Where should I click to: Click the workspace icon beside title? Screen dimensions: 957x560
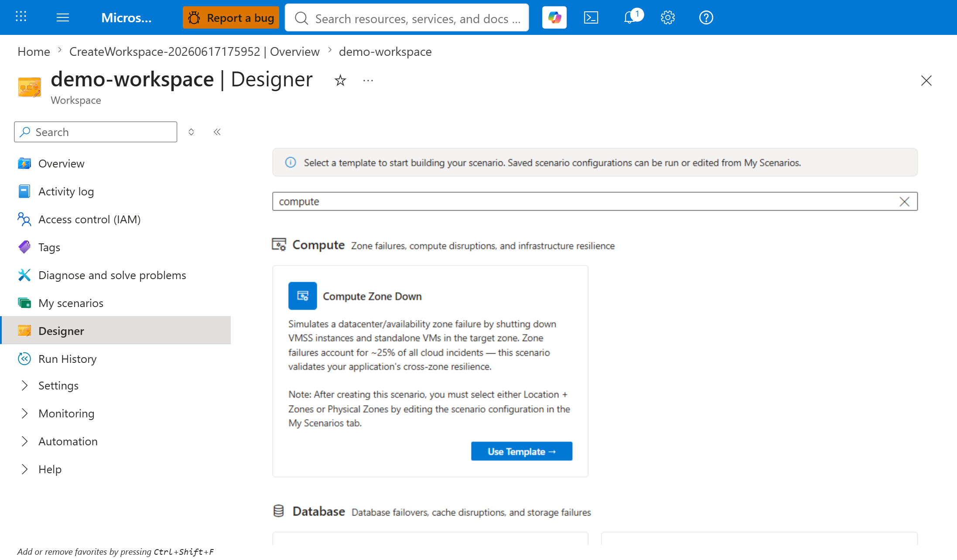[x=30, y=87]
